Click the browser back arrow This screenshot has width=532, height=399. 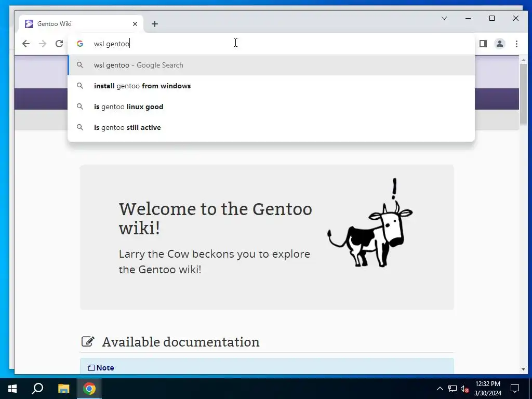click(x=26, y=44)
